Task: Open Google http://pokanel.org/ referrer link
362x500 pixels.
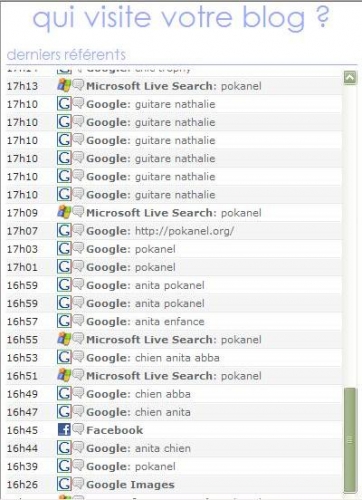Action: pos(160,231)
